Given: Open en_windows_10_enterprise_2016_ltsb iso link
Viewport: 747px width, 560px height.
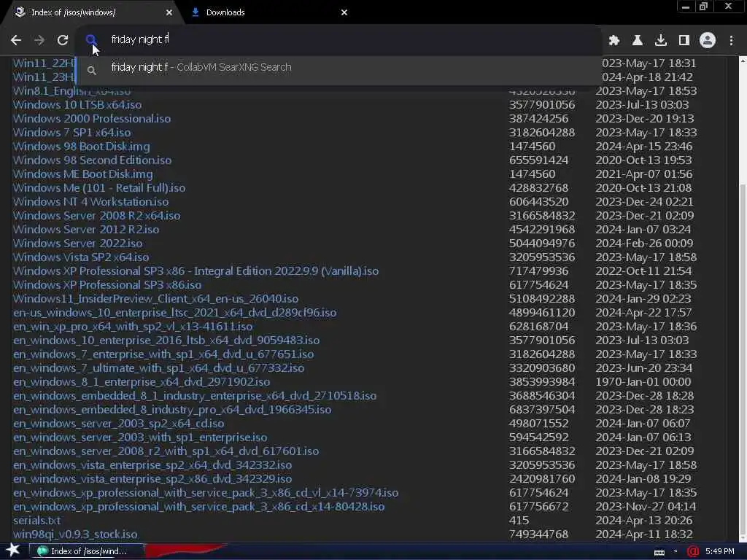Looking at the screenshot, I should pyautogui.click(x=166, y=340).
